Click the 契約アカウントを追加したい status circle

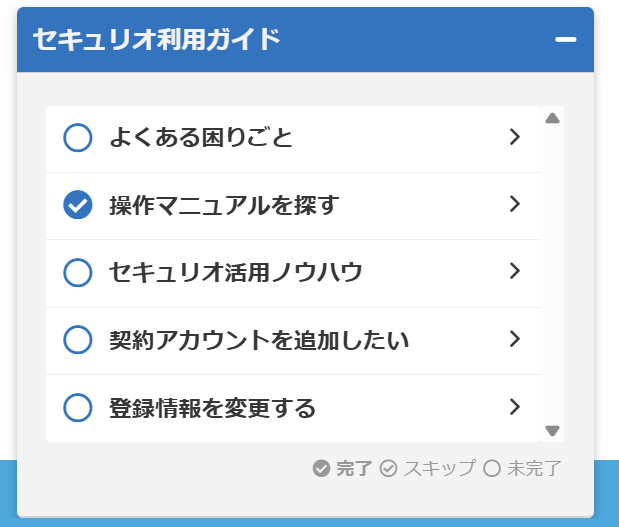[x=77, y=340]
